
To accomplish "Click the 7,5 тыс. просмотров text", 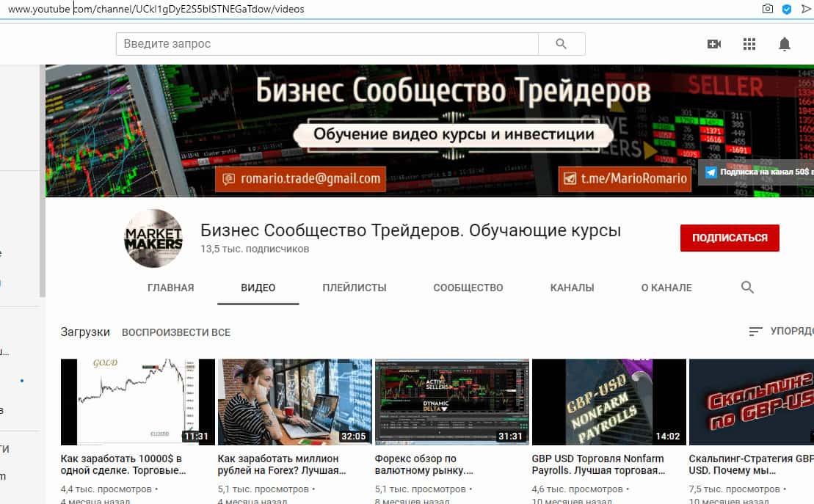I will 735,489.
